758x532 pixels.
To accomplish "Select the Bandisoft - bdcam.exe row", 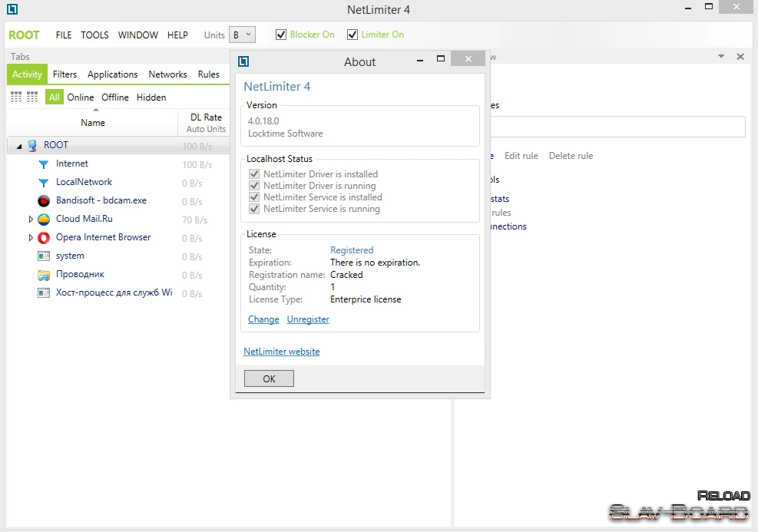I will click(118, 201).
